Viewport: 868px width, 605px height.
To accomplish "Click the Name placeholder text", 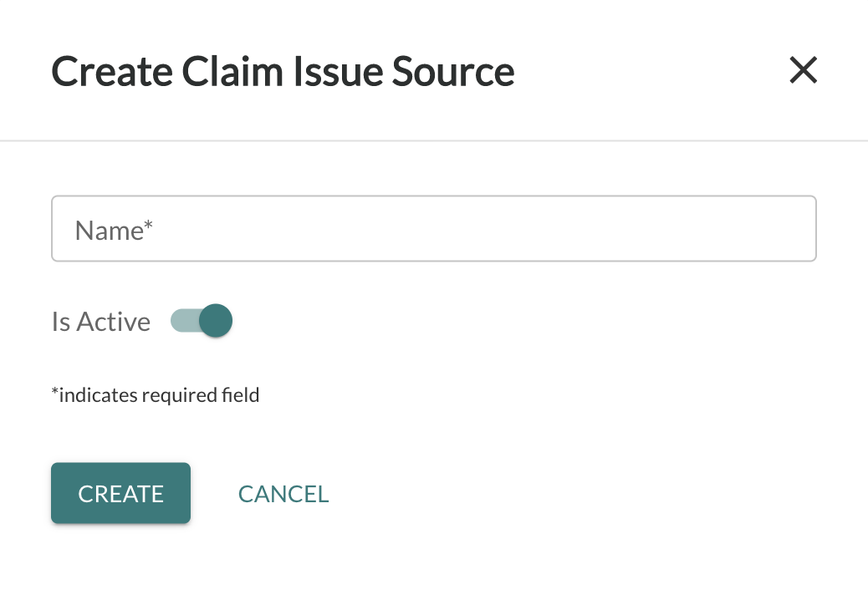I will coord(111,229).
